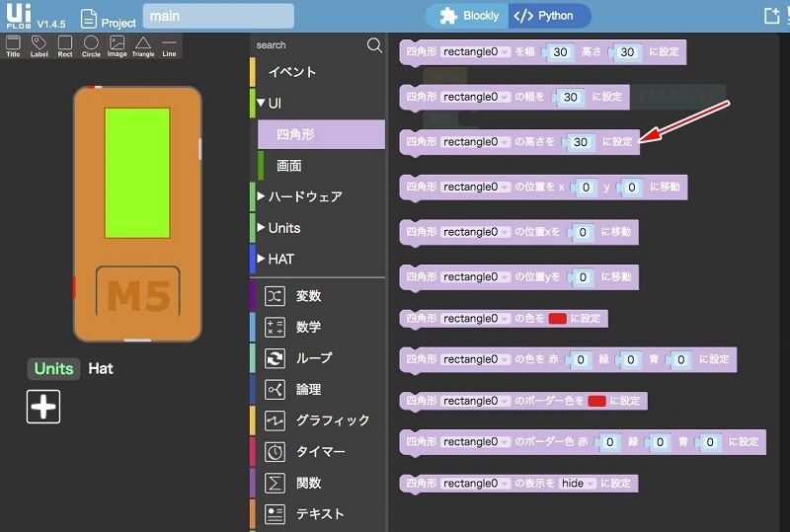Image resolution: width=790 pixels, height=532 pixels.
Task: Open the hide dropdown in visibility block
Action: 575,484
